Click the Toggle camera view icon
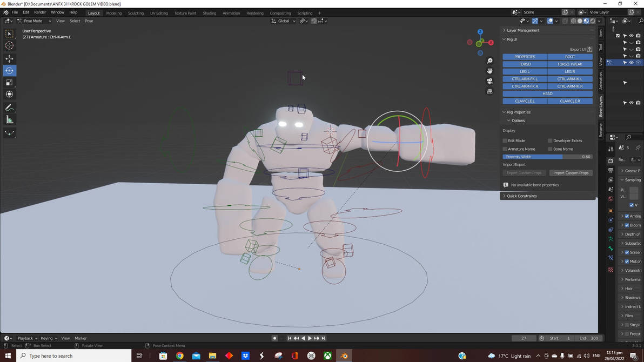644x362 pixels. [489, 81]
